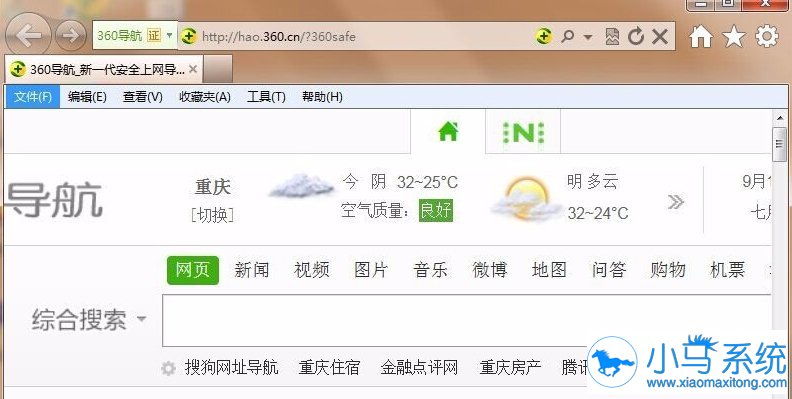792x399 pixels.
Task: Click the page scrollbar up arrow
Action: [x=780, y=119]
